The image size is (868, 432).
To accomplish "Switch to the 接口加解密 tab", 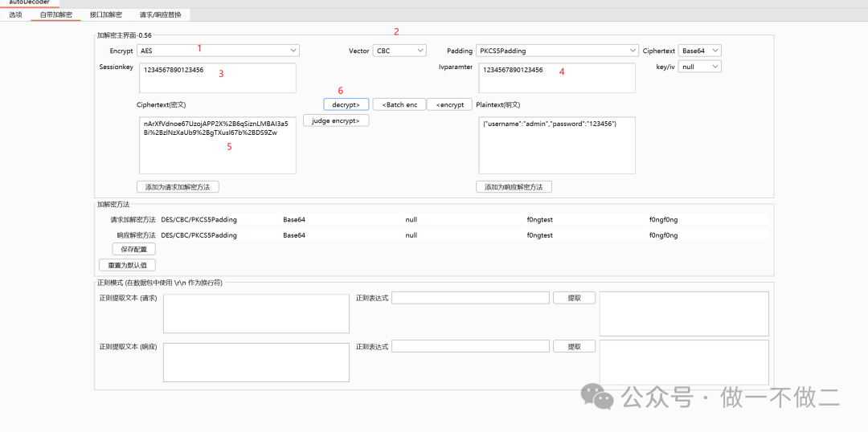I will pyautogui.click(x=106, y=15).
